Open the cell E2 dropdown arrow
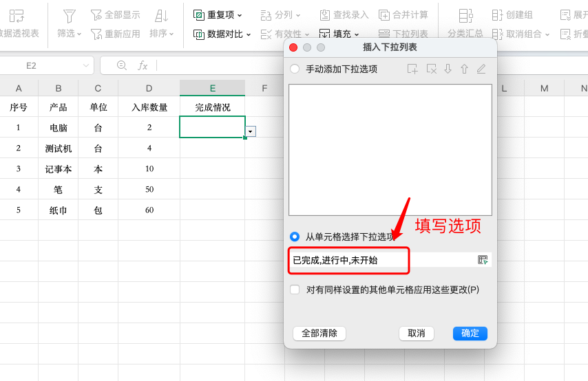Viewport: 588px width, 381px height. 250,131
